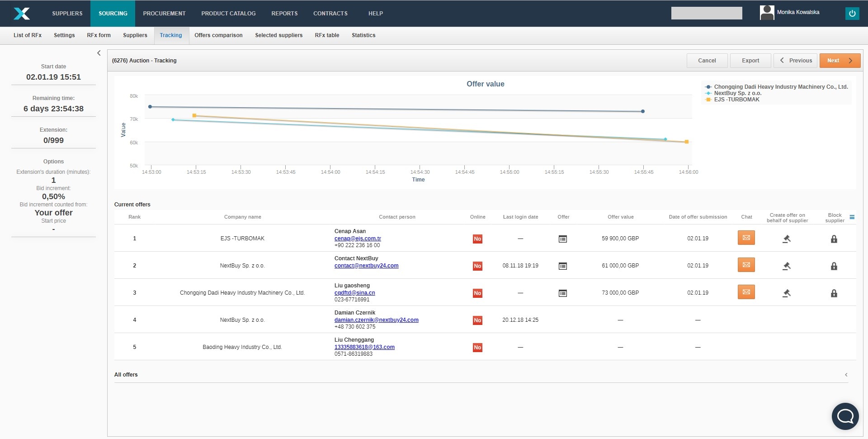Click the NextBuy X logo

click(22, 14)
